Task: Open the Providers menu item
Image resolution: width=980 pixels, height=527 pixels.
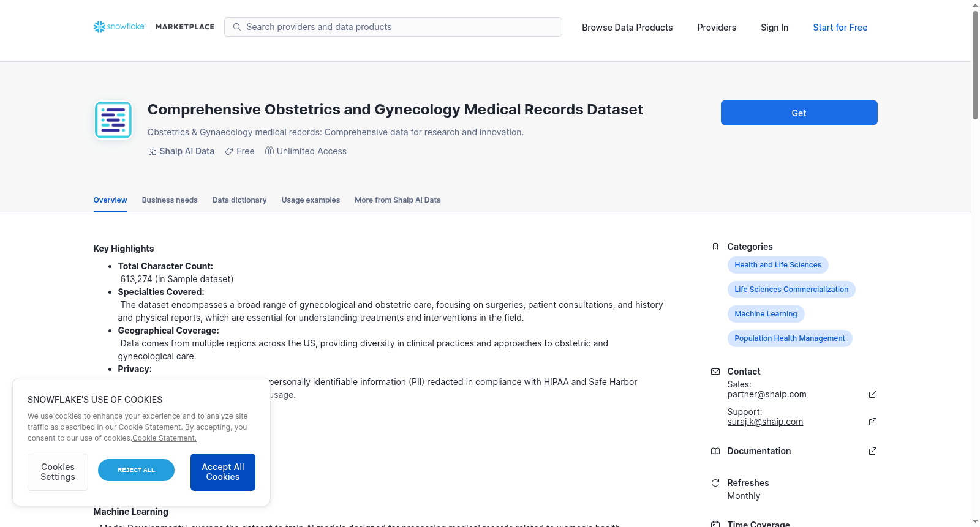Action: tap(717, 28)
